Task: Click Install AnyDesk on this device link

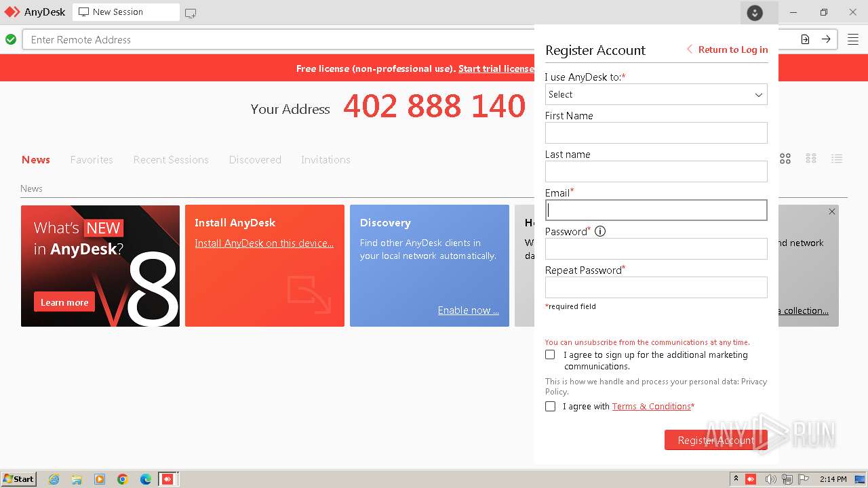Action: point(264,243)
